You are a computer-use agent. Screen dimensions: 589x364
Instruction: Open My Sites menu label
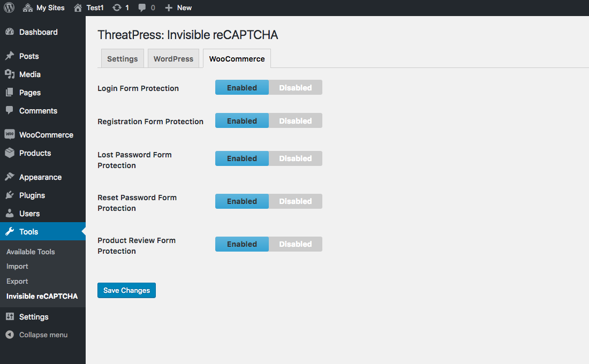(50, 7)
